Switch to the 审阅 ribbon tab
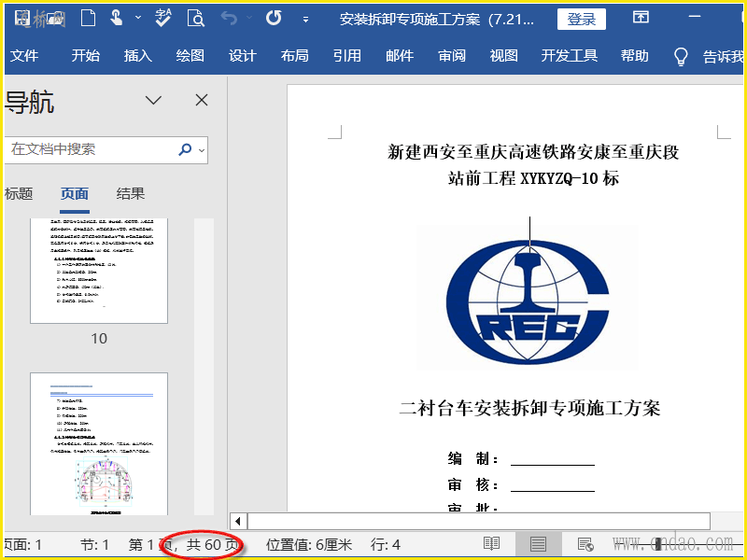 coord(452,56)
